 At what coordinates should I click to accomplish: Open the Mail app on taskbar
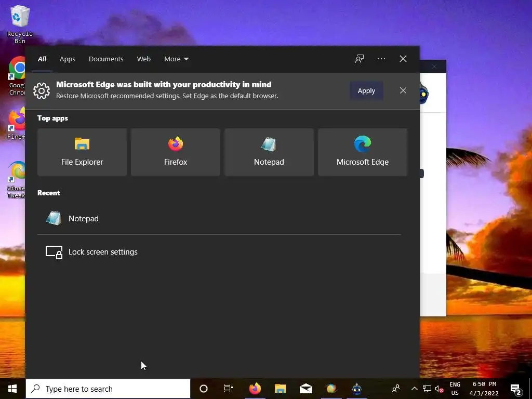point(305,389)
